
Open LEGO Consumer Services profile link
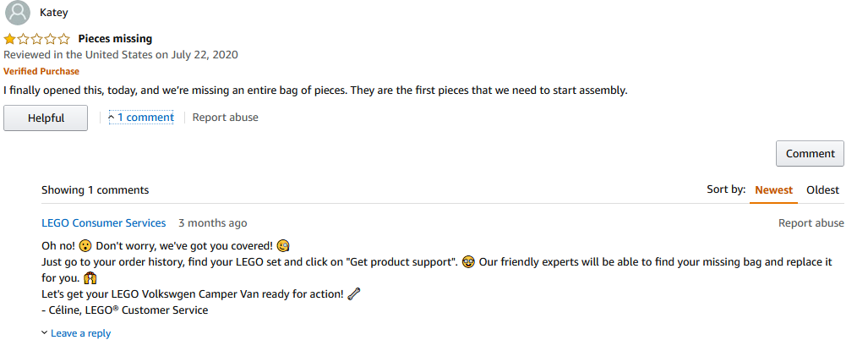click(x=103, y=223)
